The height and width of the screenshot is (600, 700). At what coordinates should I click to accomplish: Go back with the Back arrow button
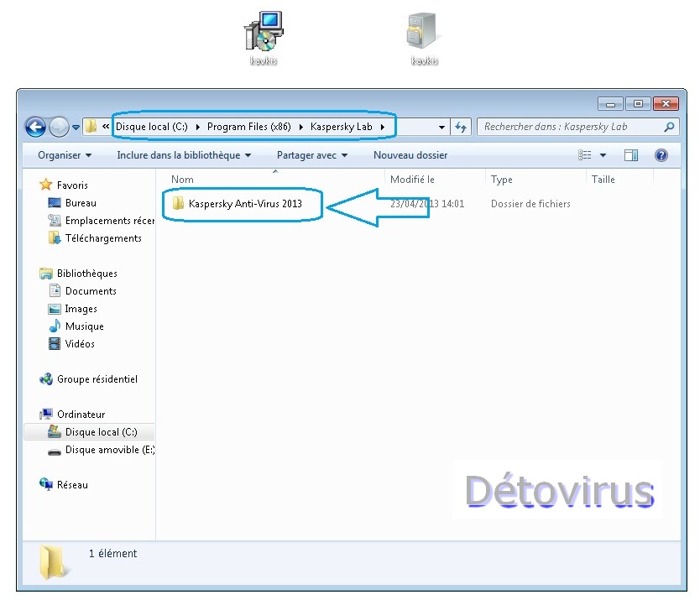[35, 128]
